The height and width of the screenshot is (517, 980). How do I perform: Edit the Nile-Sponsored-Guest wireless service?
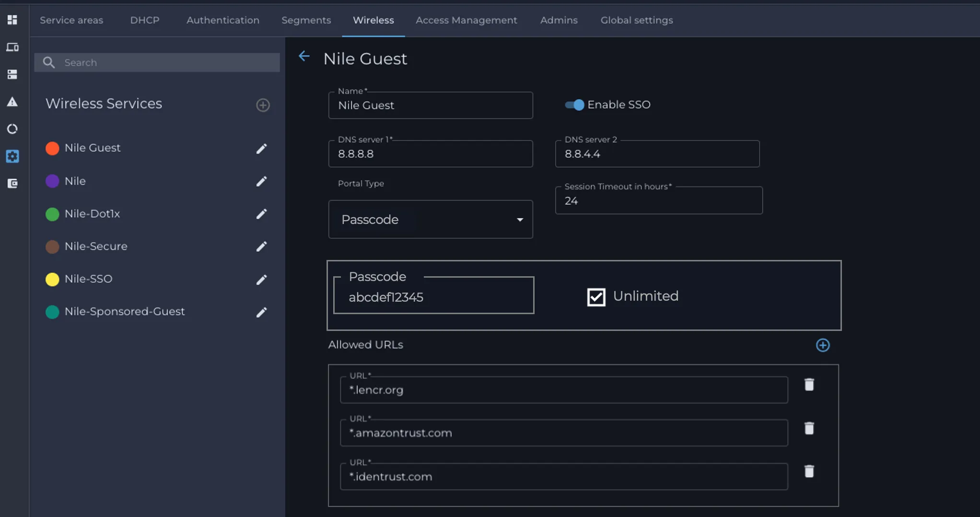pyautogui.click(x=261, y=312)
